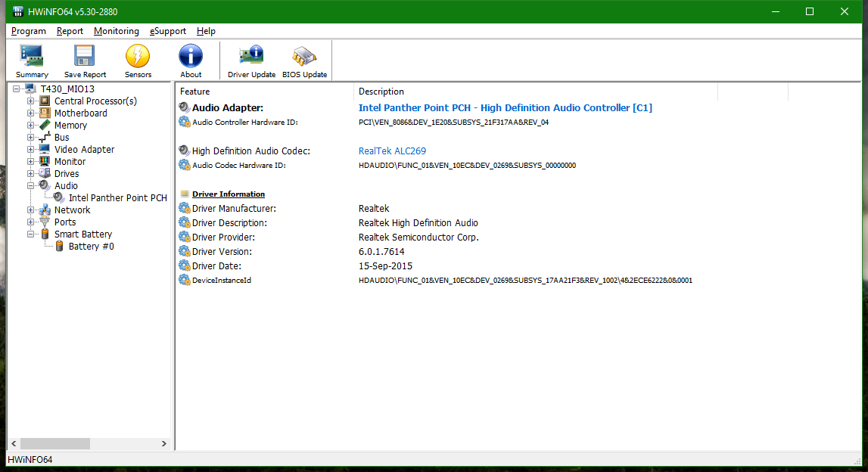Open the eSupport menu
Image resolution: width=868 pixels, height=472 pixels.
coord(168,31)
